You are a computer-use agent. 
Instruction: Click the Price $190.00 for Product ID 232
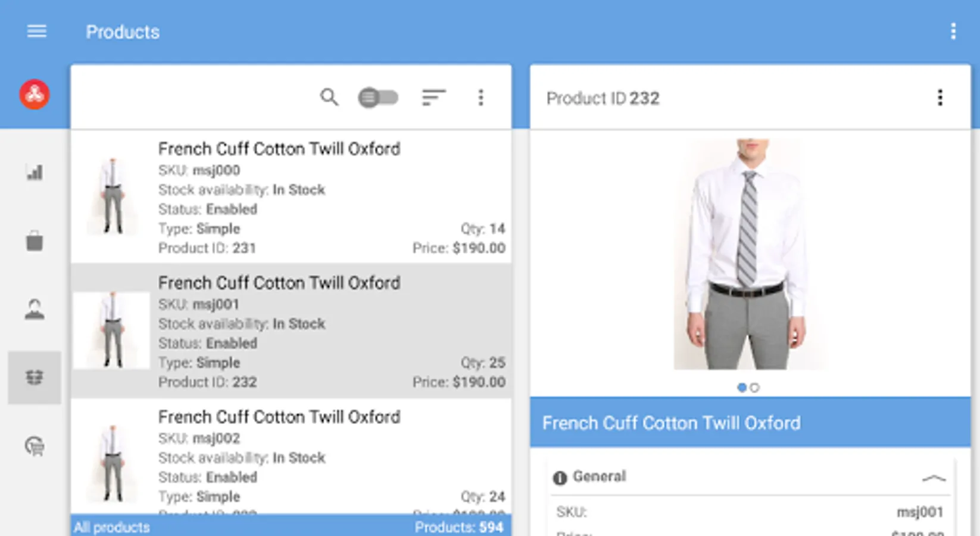(459, 382)
